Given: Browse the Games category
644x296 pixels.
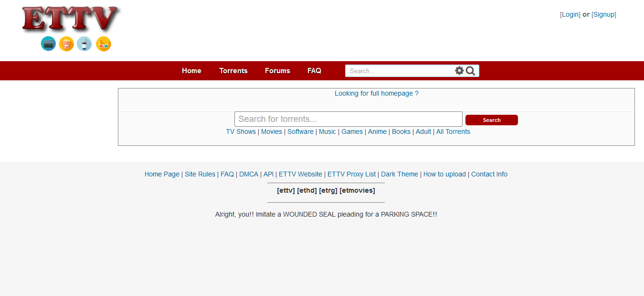Looking at the screenshot, I should click(352, 132).
